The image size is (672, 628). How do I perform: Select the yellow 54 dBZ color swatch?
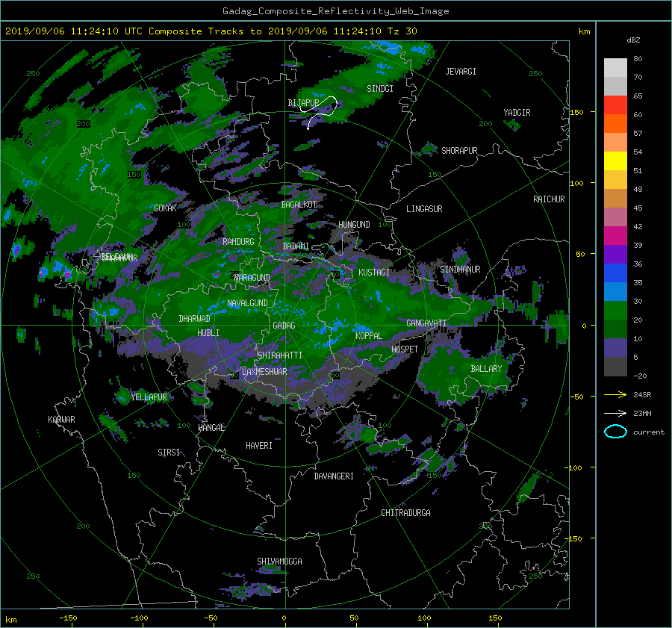coord(615,161)
